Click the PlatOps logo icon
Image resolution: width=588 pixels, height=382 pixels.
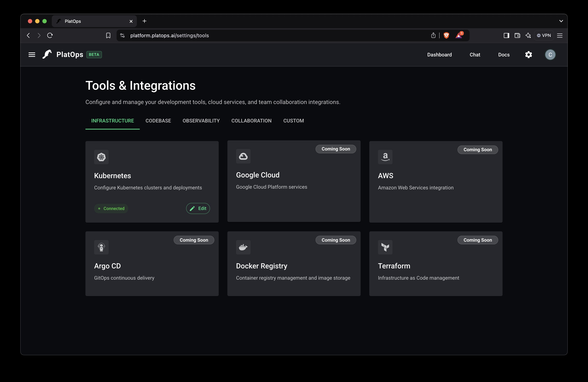(x=47, y=54)
